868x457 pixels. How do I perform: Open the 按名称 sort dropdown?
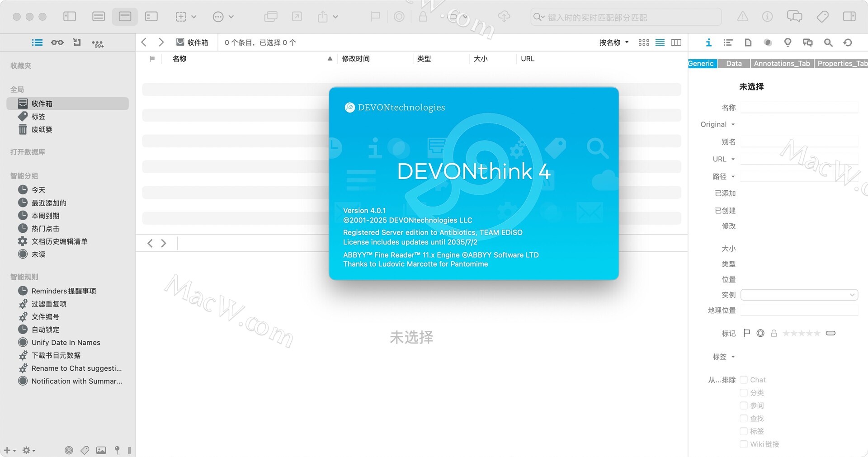coord(613,42)
